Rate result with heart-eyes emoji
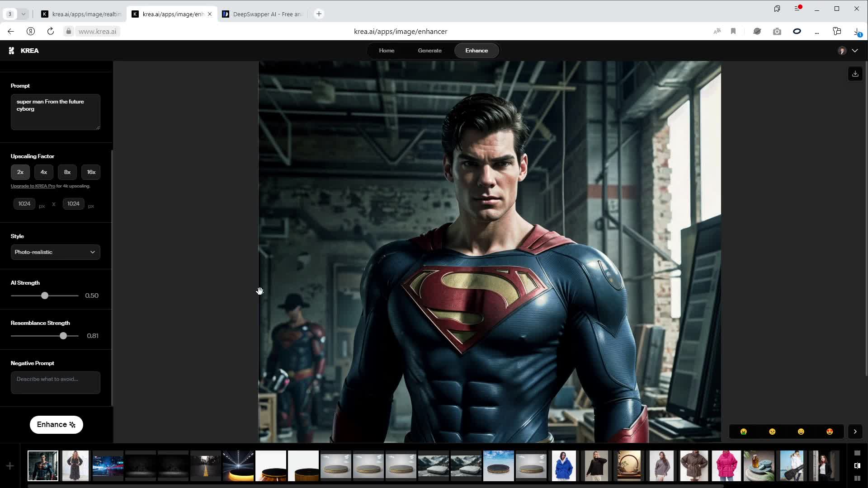The image size is (868, 488). (830, 432)
